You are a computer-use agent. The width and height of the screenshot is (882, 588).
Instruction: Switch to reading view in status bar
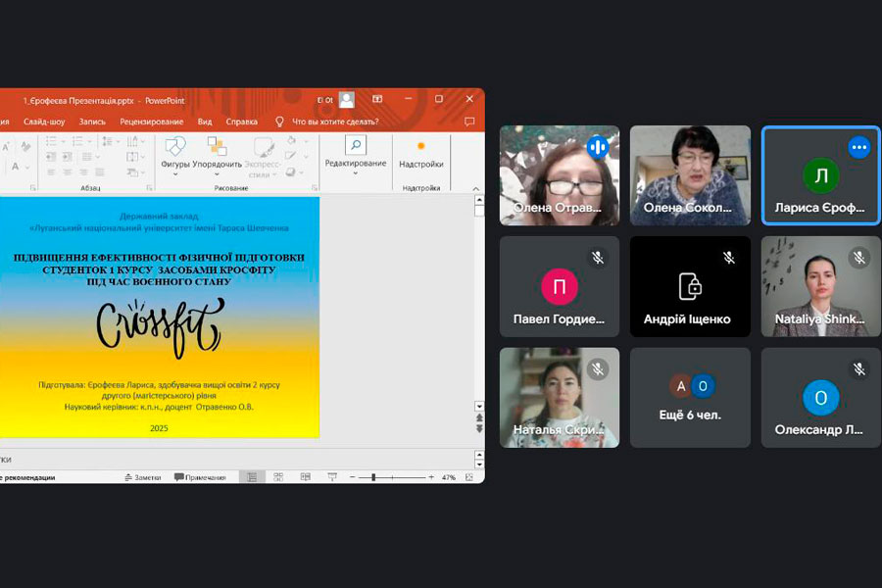pyautogui.click(x=304, y=477)
